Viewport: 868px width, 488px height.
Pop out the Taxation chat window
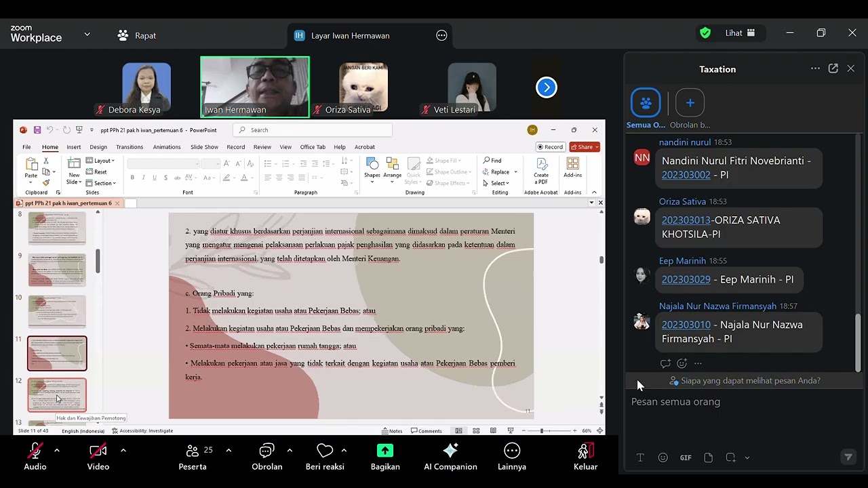[x=833, y=68]
